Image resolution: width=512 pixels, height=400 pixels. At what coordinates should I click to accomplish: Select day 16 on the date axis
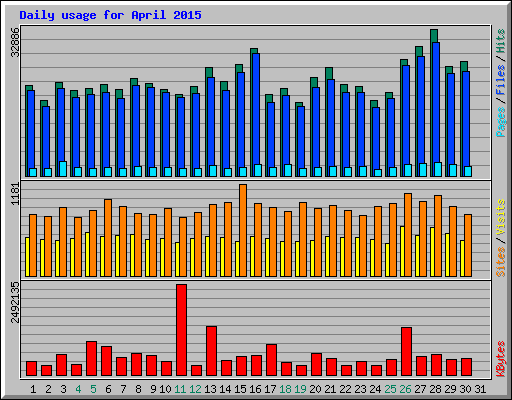pyautogui.click(x=255, y=389)
